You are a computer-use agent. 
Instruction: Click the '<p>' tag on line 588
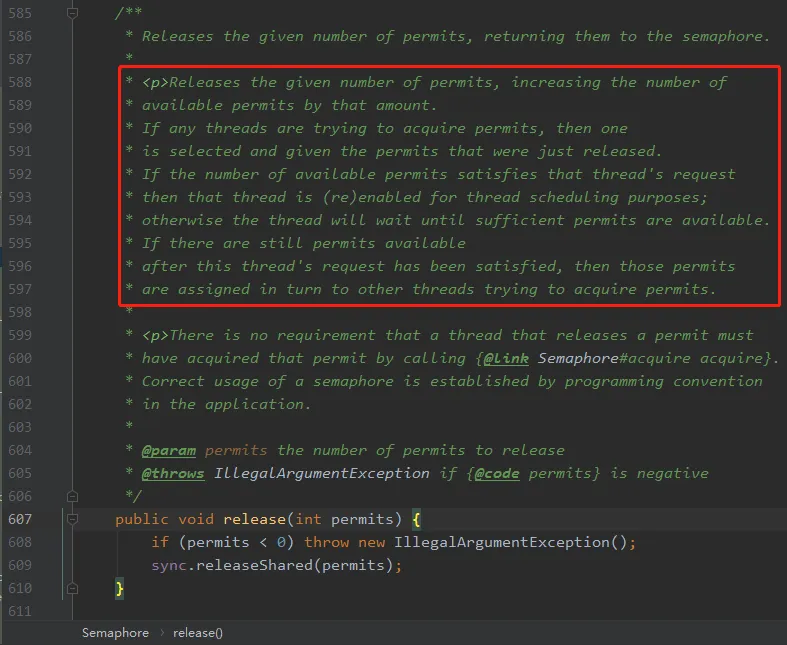pos(155,82)
